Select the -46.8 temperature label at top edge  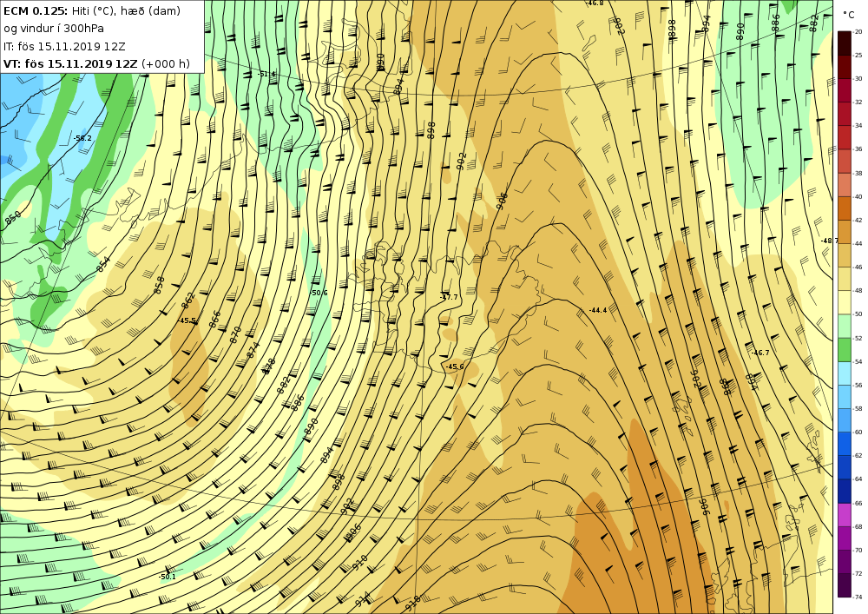(595, 3)
